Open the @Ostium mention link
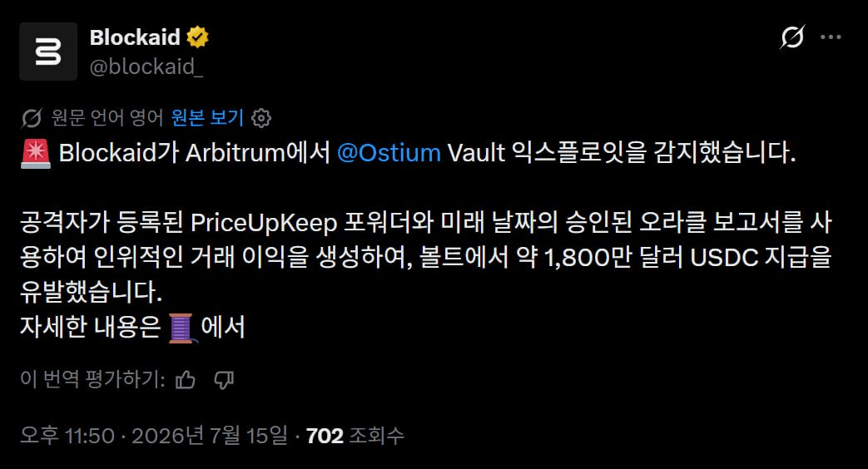868x469 pixels. 389,153
